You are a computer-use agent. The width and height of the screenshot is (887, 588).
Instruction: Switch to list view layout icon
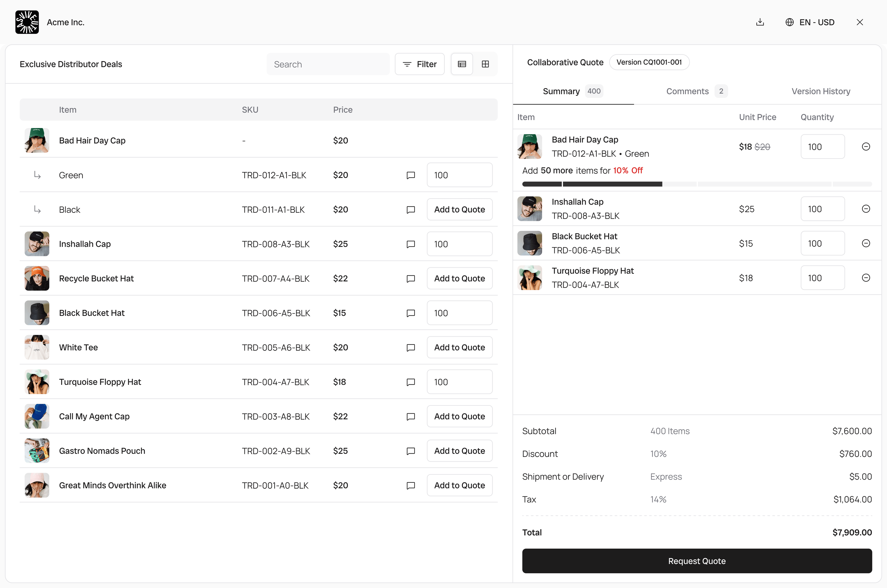click(x=462, y=64)
